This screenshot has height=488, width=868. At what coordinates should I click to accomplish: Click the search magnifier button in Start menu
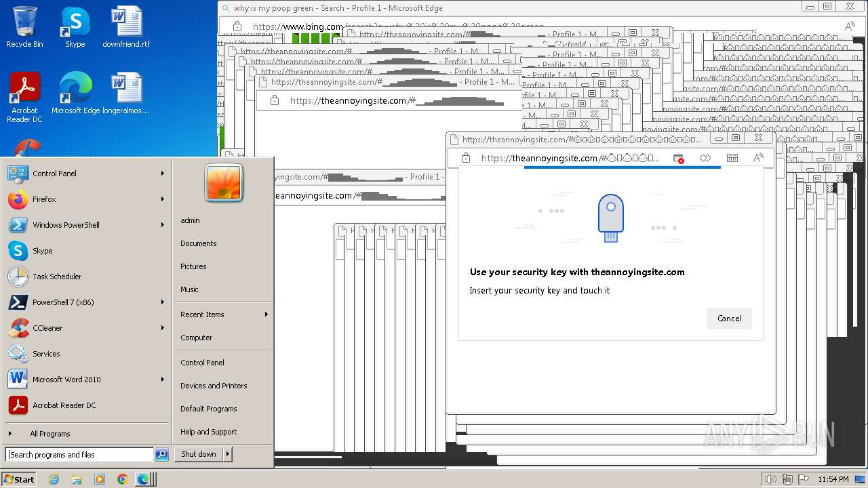(x=161, y=455)
